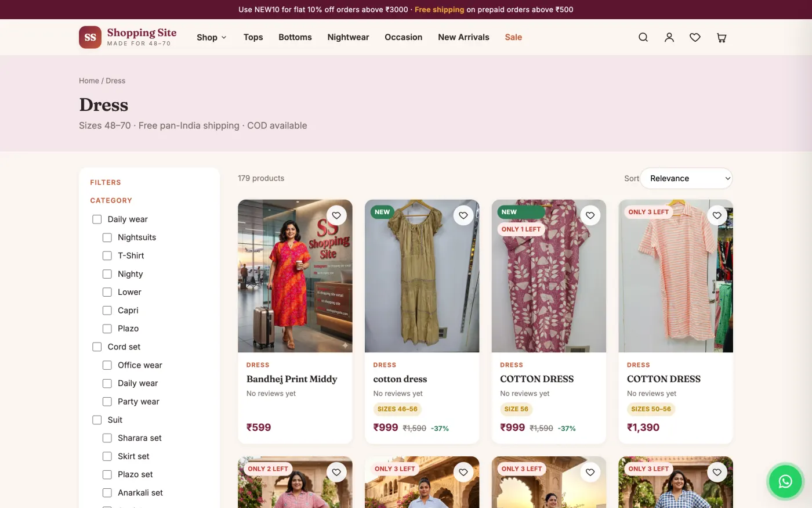Click the SS Shopping Site logo
812x508 pixels.
pos(128,37)
